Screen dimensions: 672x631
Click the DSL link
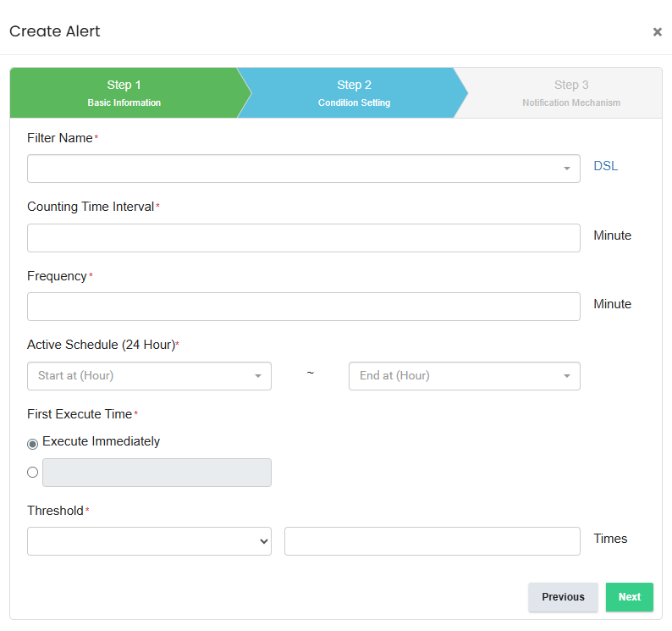click(606, 166)
